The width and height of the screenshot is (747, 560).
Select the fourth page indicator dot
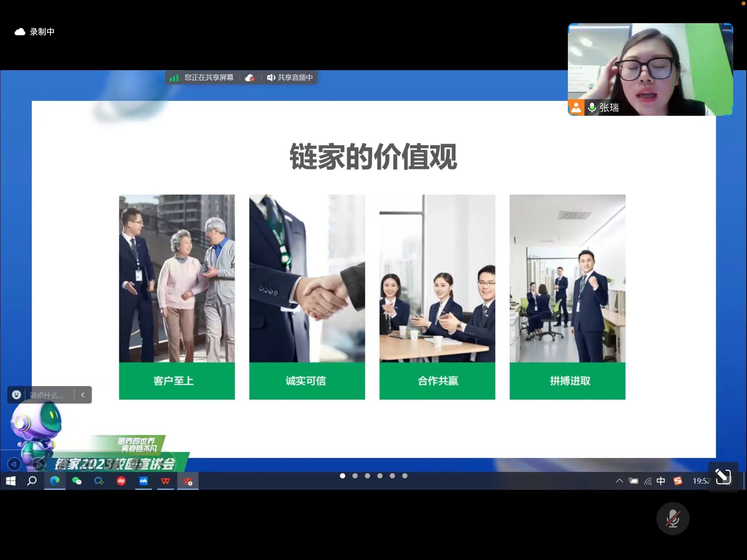click(380, 476)
